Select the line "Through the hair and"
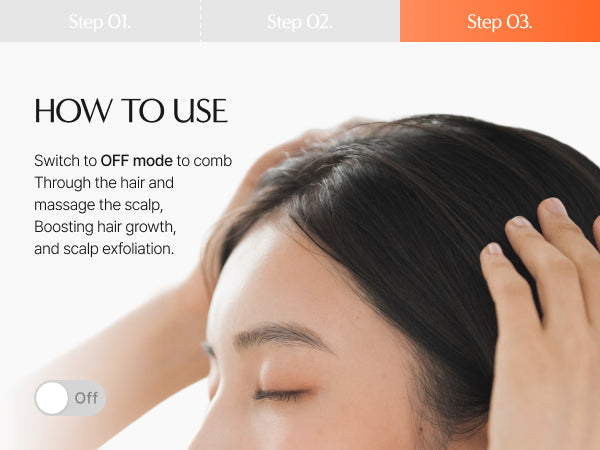 (104, 183)
